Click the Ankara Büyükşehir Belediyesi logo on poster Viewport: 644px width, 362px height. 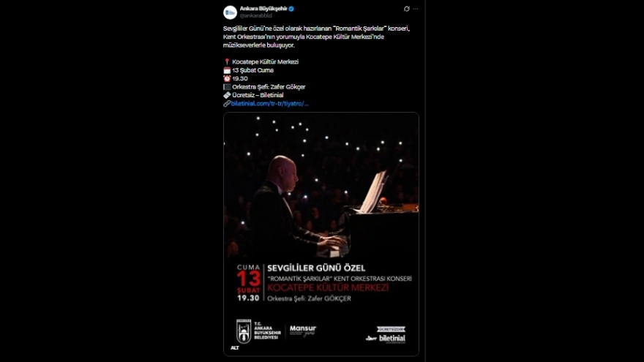point(259,331)
